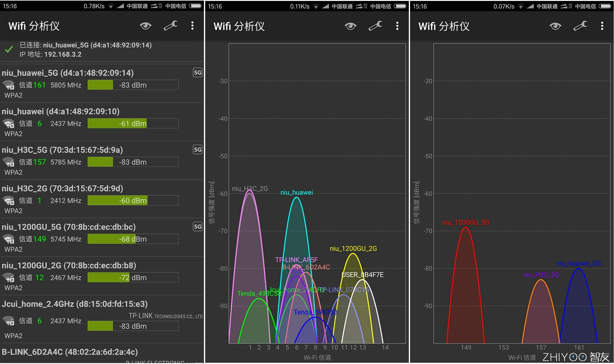Tap Wi-Fi 信道 axis title in middle panel
This screenshot has width=614, height=364.
(317, 357)
